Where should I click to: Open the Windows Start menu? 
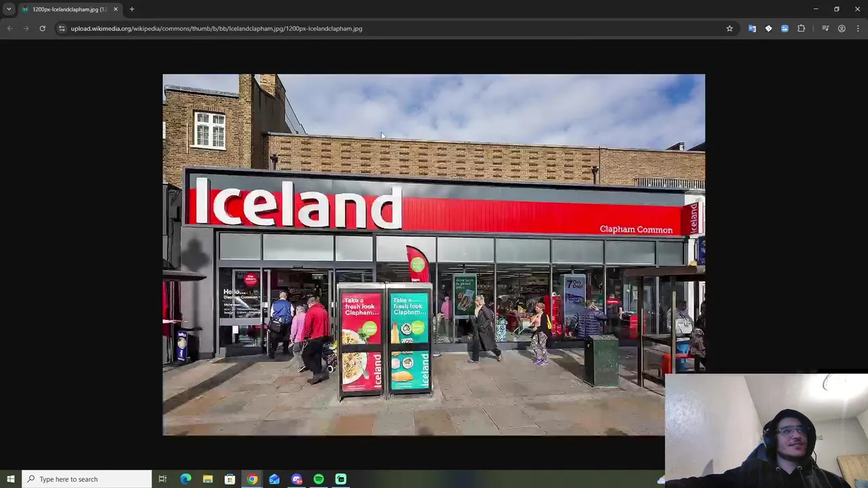(11, 479)
